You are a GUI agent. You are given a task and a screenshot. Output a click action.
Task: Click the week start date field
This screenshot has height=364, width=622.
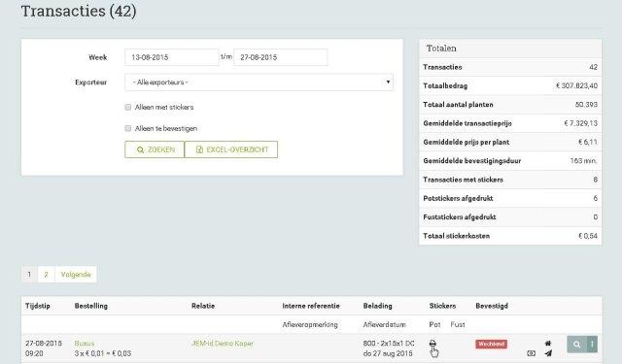172,57
